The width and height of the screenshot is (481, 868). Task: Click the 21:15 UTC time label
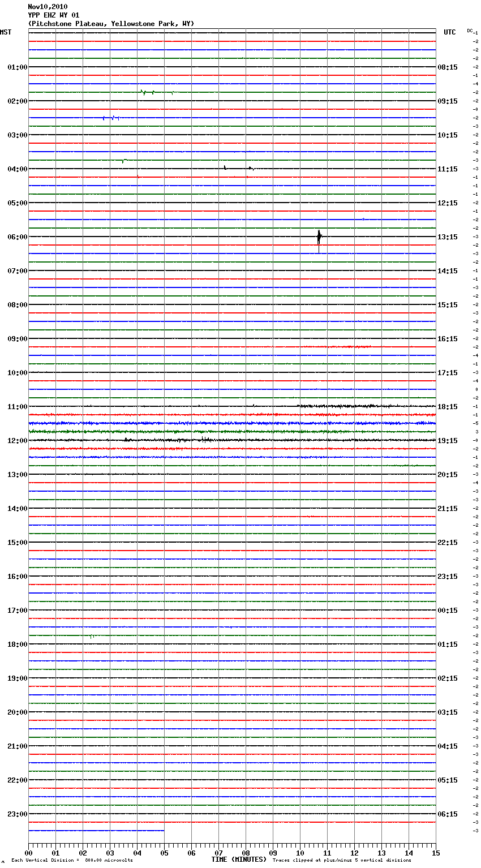[448, 509]
